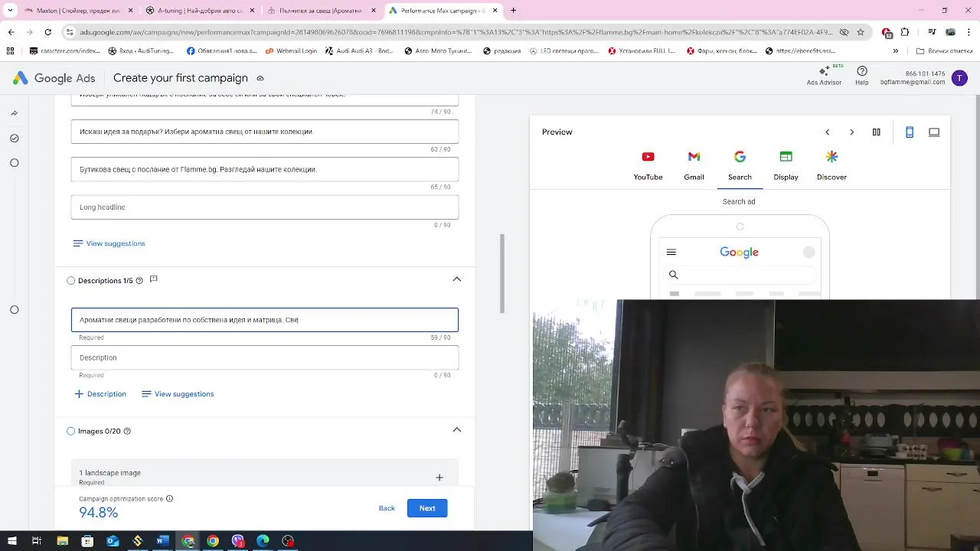View suggestions for long headlines

pos(109,243)
